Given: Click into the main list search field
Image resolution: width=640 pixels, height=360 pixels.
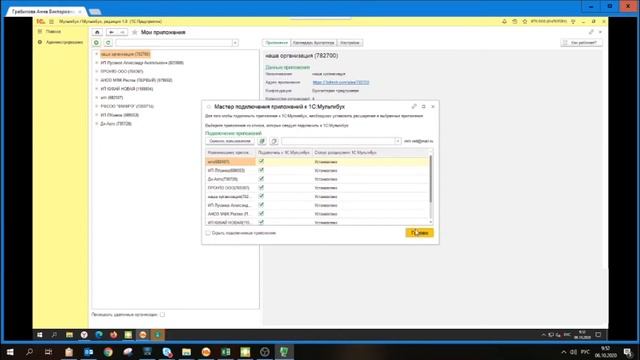Looking at the screenshot, I should click(x=174, y=43).
